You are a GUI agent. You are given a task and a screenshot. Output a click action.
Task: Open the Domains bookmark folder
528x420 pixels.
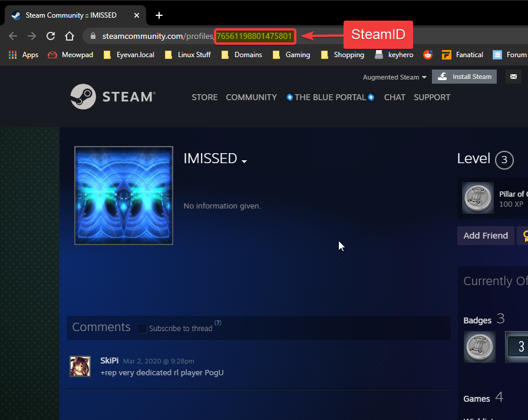(x=242, y=55)
